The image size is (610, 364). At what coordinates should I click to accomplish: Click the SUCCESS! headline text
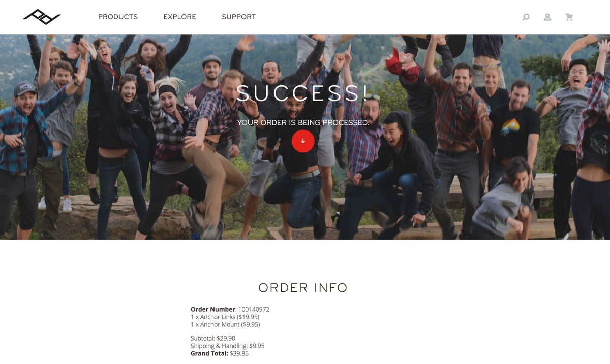302,93
